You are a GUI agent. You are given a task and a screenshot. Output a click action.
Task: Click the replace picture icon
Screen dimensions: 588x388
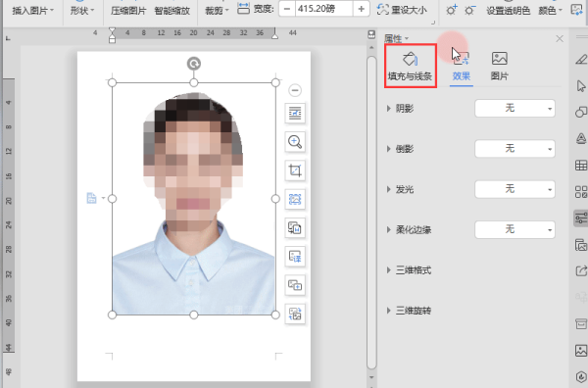(295, 315)
